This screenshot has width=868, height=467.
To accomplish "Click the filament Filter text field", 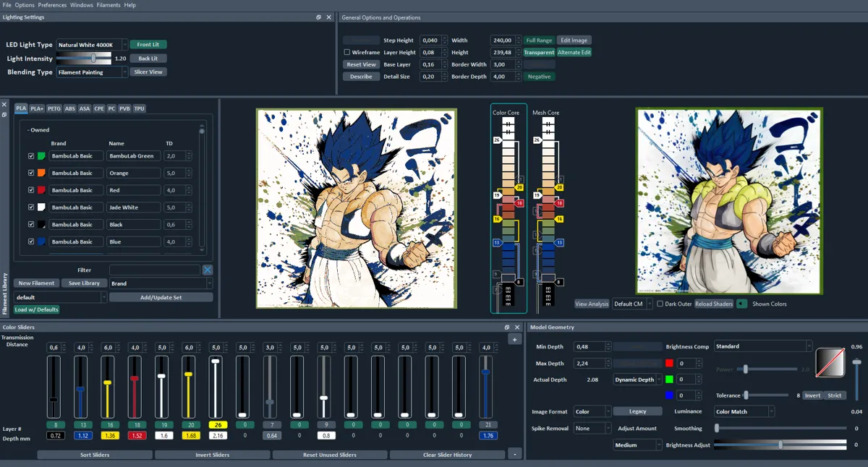I will (x=155, y=270).
